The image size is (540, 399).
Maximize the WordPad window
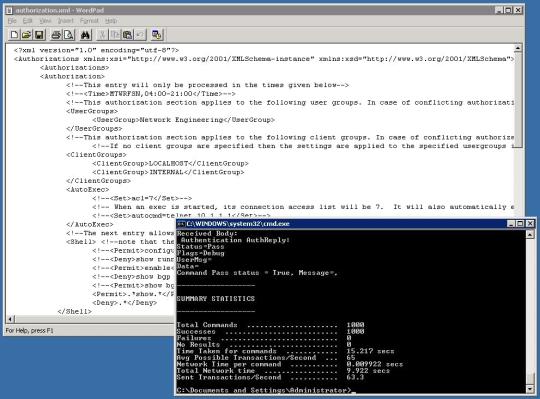coord(508,10)
